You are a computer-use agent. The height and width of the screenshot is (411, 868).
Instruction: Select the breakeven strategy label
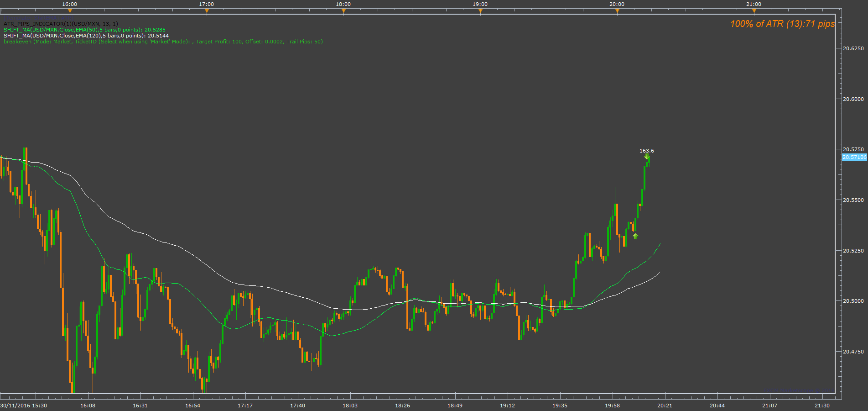coord(163,42)
